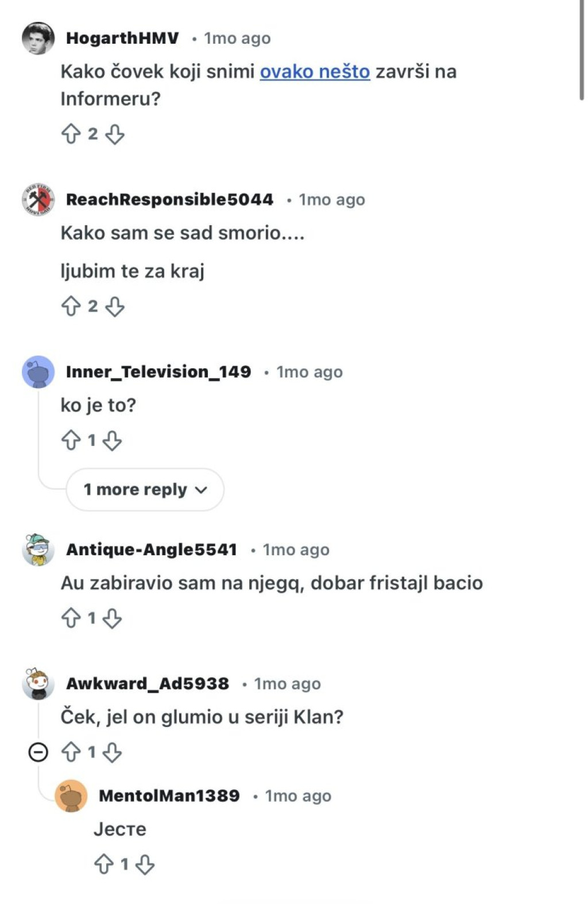Downvote Antique-Angle5541's comment
Viewport: 588px width, 904px height.
[x=112, y=618]
